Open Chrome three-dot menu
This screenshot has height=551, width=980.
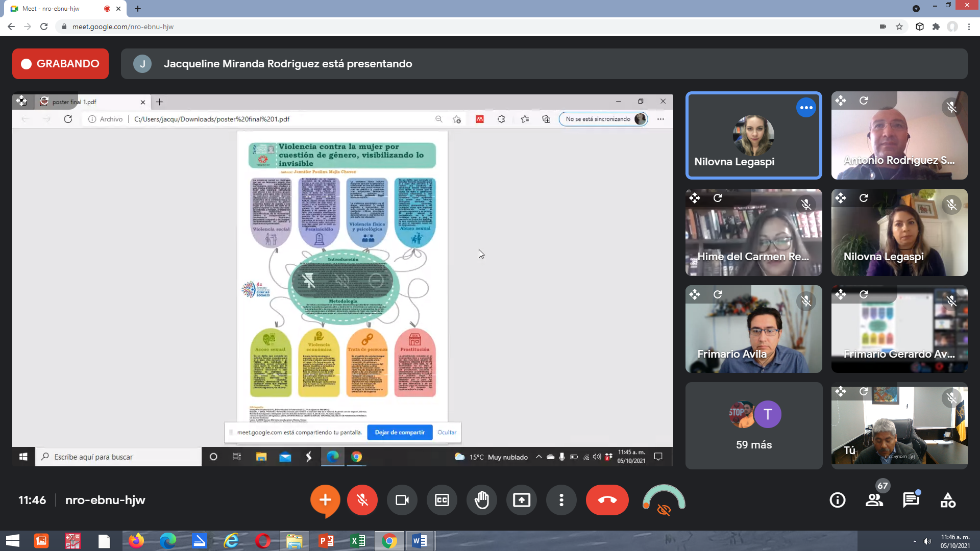969,27
